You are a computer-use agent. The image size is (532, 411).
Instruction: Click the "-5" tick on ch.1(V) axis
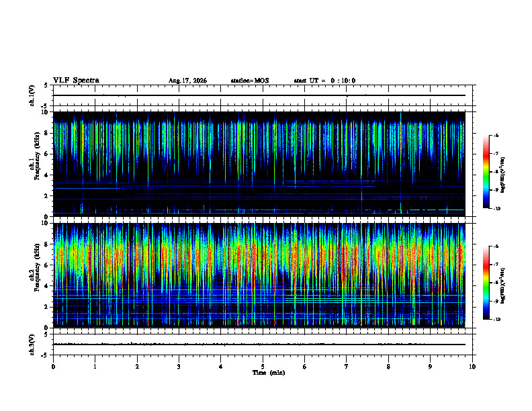click(x=45, y=106)
